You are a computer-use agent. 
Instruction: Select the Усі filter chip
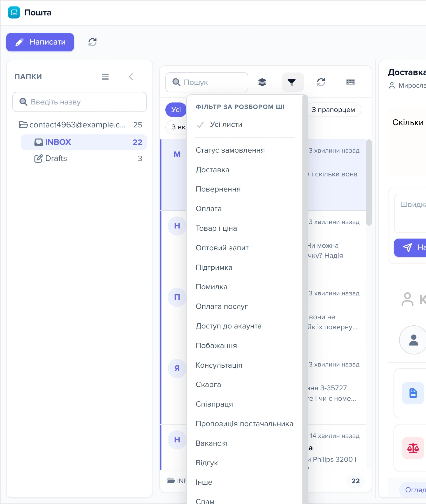pyautogui.click(x=176, y=110)
